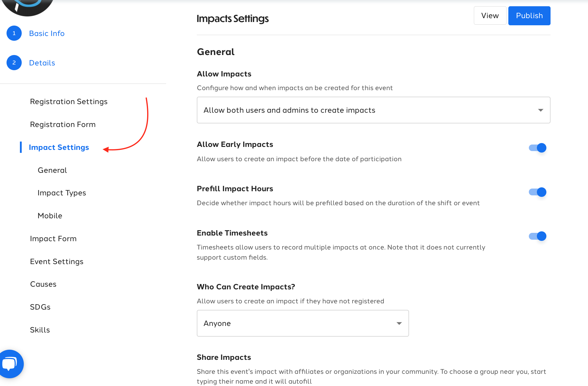Navigate to Impact Form section
This screenshot has height=386, width=588.
click(53, 238)
